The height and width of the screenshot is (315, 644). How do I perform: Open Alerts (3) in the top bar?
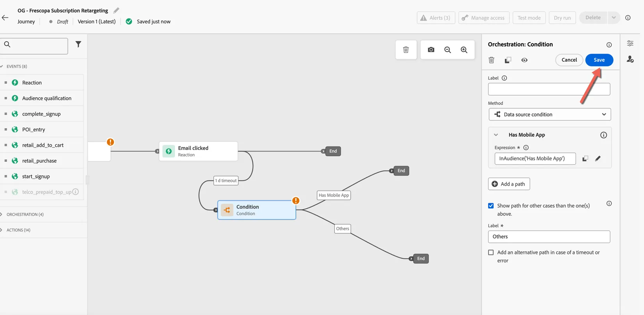click(435, 18)
